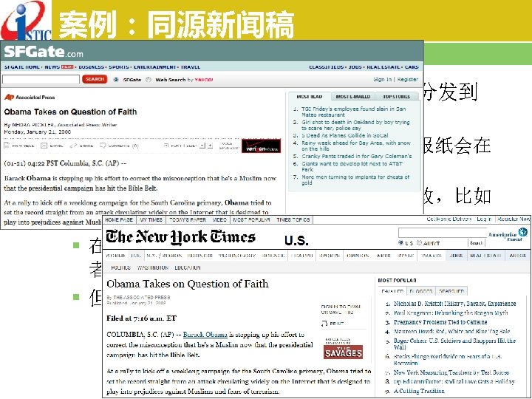
Task: Click the ISTIC logo on the slide
Action: (26, 21)
